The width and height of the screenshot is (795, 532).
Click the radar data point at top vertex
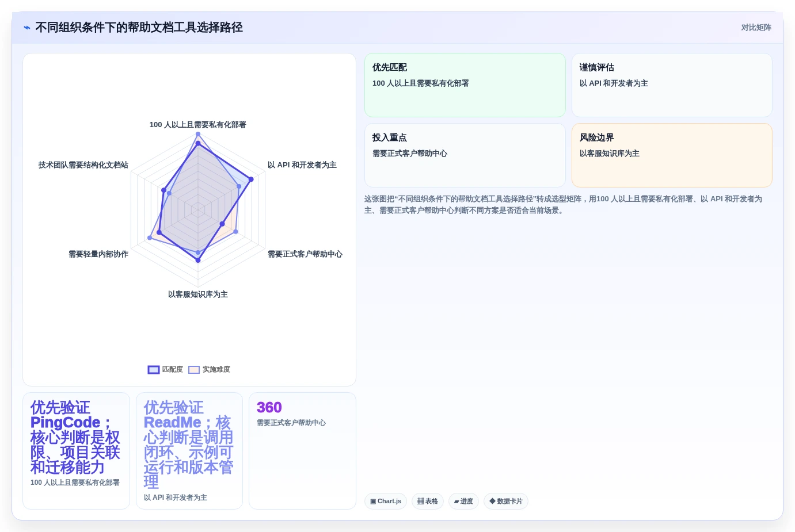coord(198,134)
